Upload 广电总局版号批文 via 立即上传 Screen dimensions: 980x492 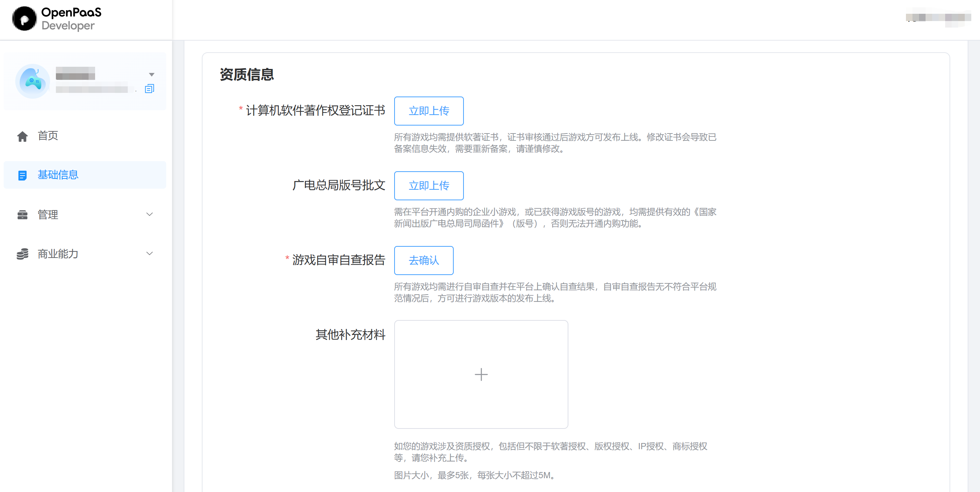429,186
